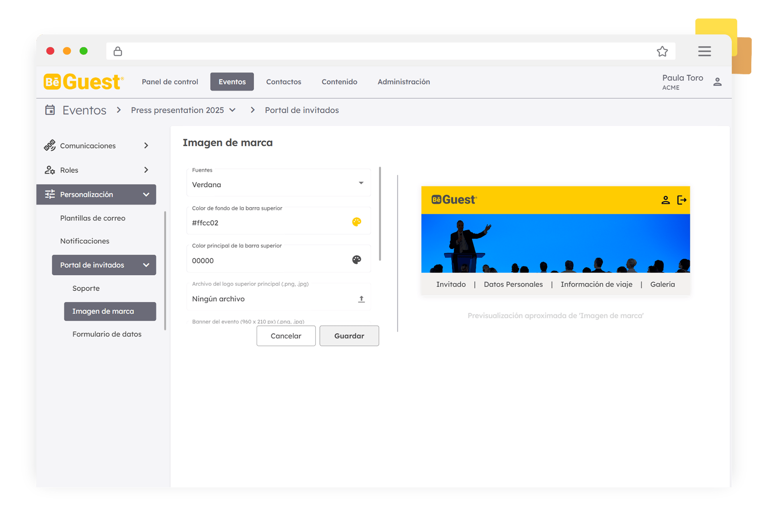Click the profile icon in preview bar
767x532 pixels.
click(x=665, y=200)
